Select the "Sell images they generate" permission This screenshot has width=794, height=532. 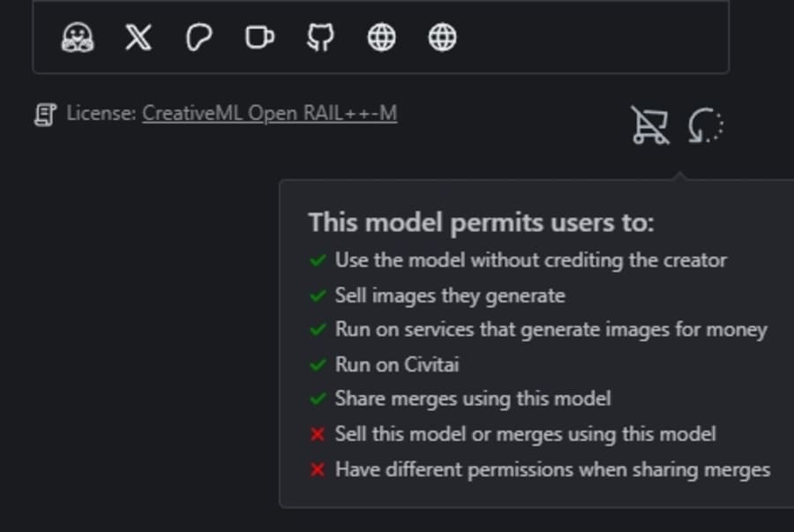pyautogui.click(x=450, y=296)
